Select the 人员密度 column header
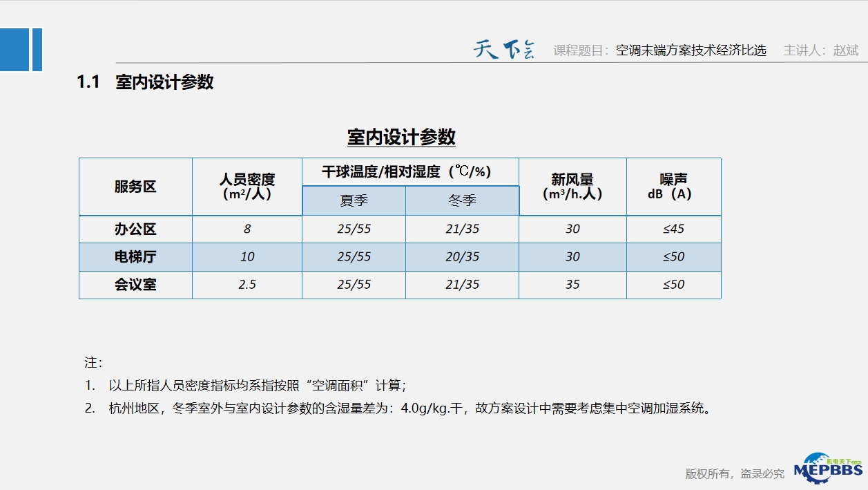 point(247,187)
